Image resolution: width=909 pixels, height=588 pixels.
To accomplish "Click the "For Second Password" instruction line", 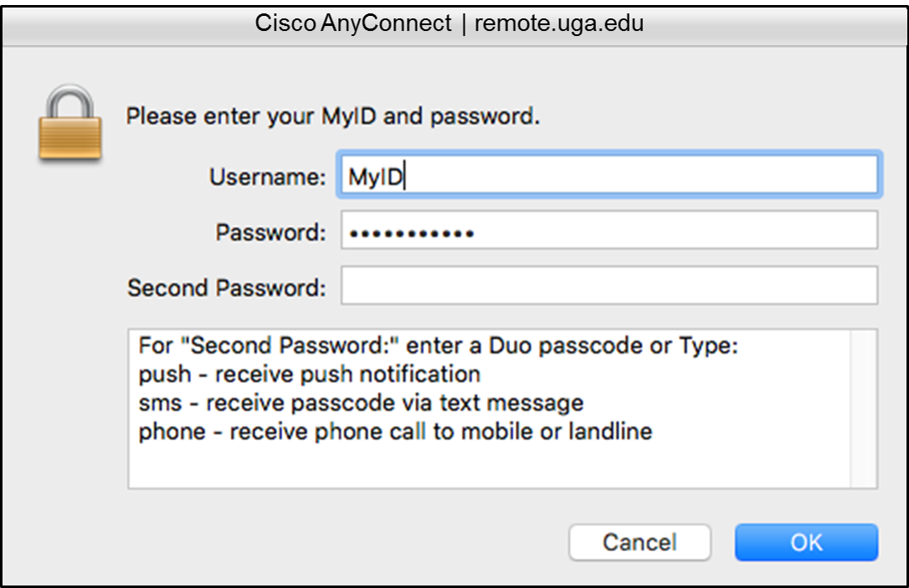I will coord(439,345).
